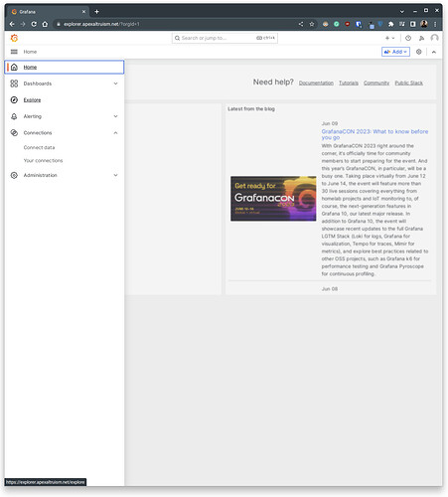Screen dimensions: 448x497
Task: Open the Tutorials link
Action: pos(349,83)
